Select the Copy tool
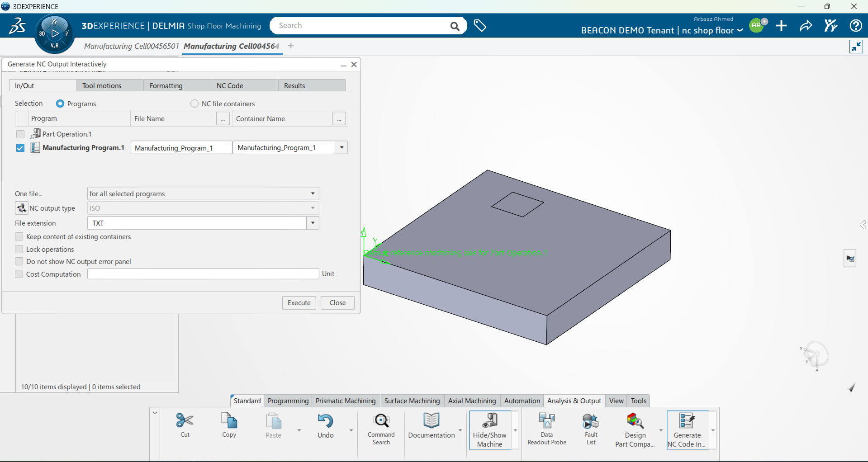 pos(229,425)
